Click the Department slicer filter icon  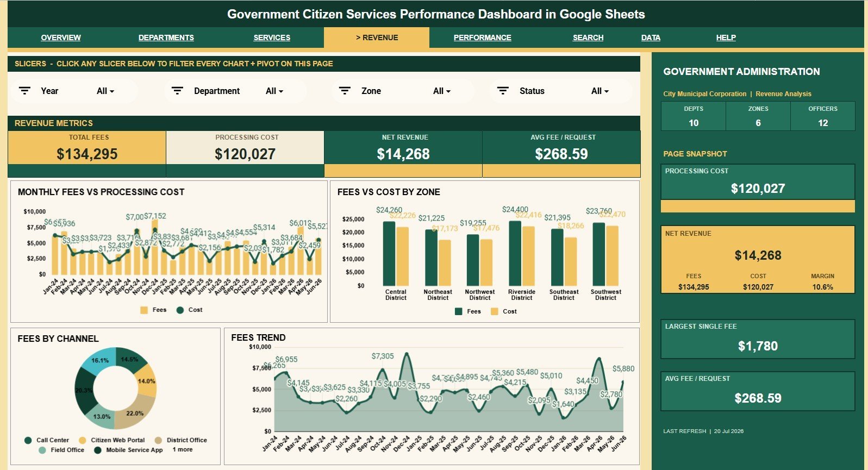click(177, 91)
